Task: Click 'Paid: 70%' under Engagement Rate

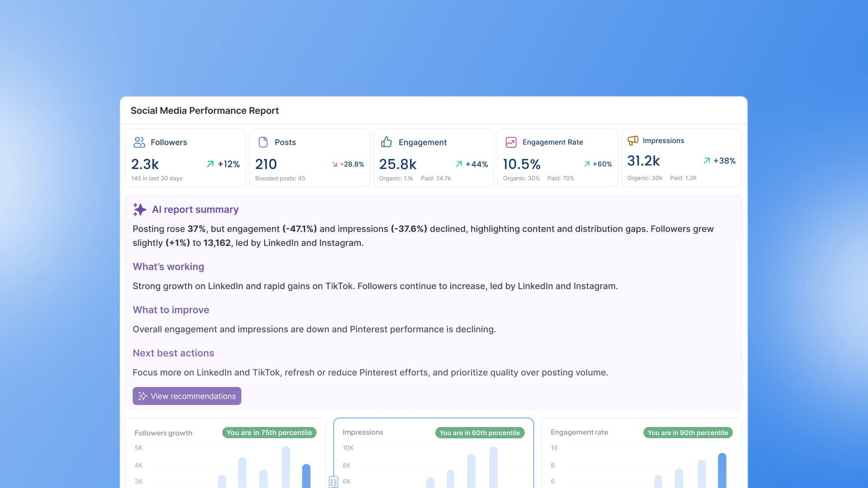Action: 561,178
